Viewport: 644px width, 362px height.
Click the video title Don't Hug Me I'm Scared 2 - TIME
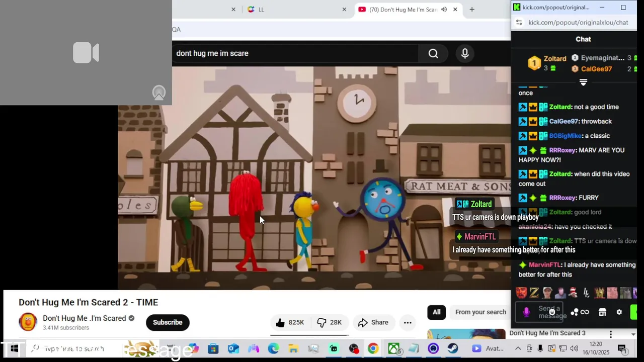pos(89,302)
